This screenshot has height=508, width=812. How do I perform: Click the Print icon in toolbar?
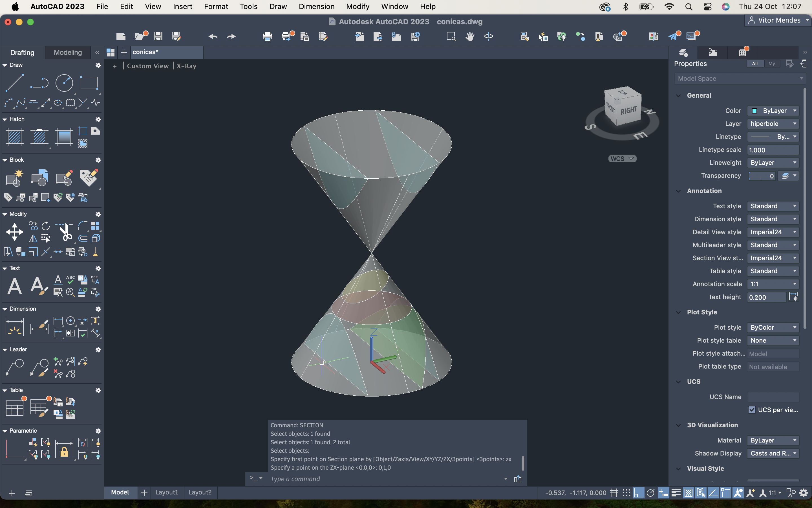(267, 36)
